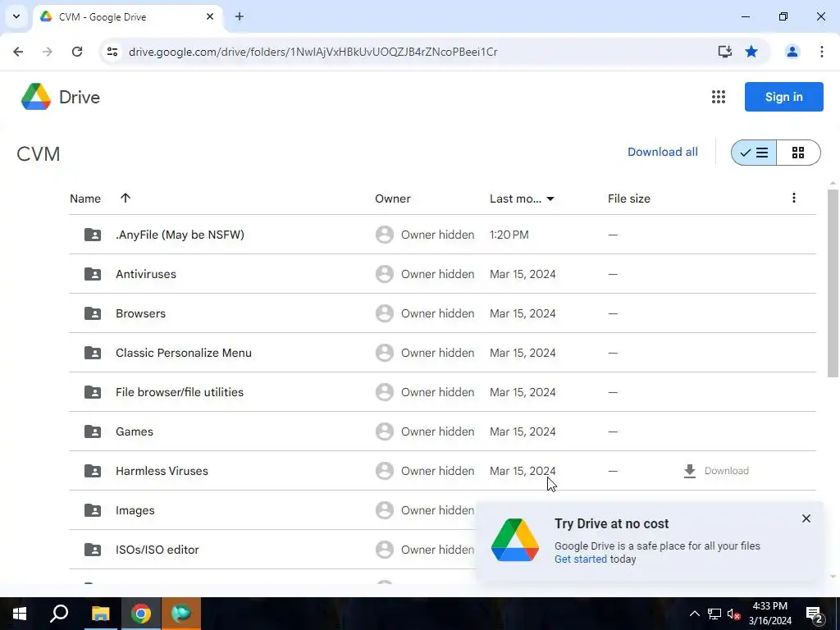Open the Chrome profile icon
Screen dimensions: 840x630
point(792,52)
